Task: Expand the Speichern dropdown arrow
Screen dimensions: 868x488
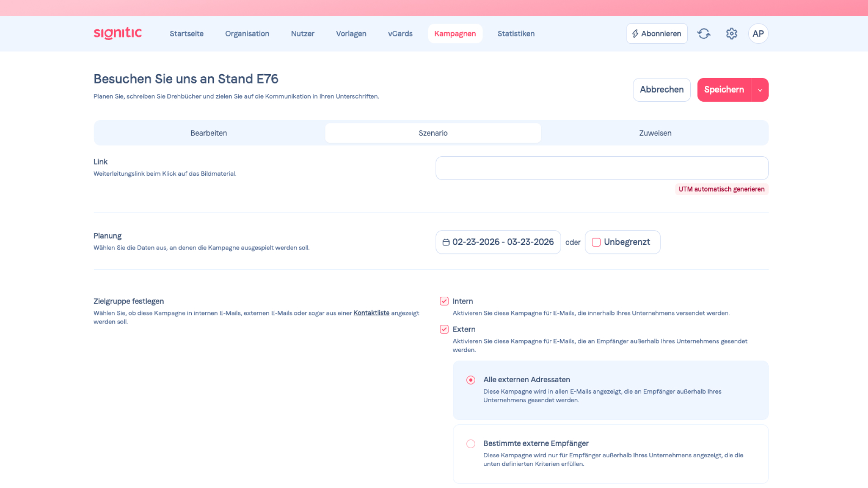Action: (760, 90)
